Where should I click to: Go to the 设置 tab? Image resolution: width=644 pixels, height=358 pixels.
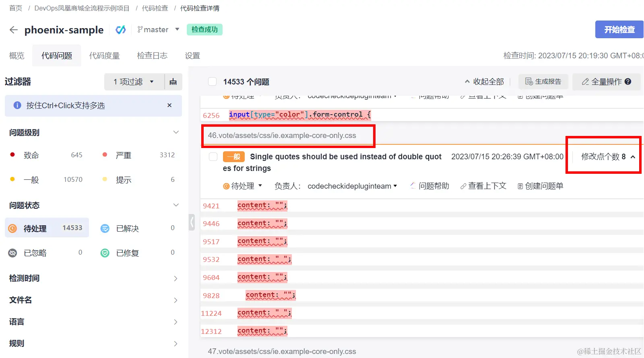click(x=192, y=56)
